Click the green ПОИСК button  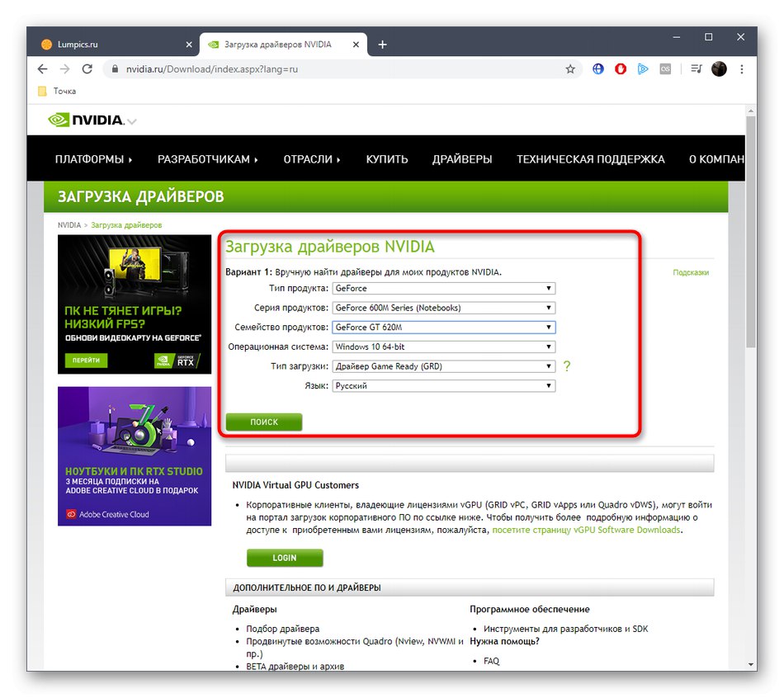point(263,422)
